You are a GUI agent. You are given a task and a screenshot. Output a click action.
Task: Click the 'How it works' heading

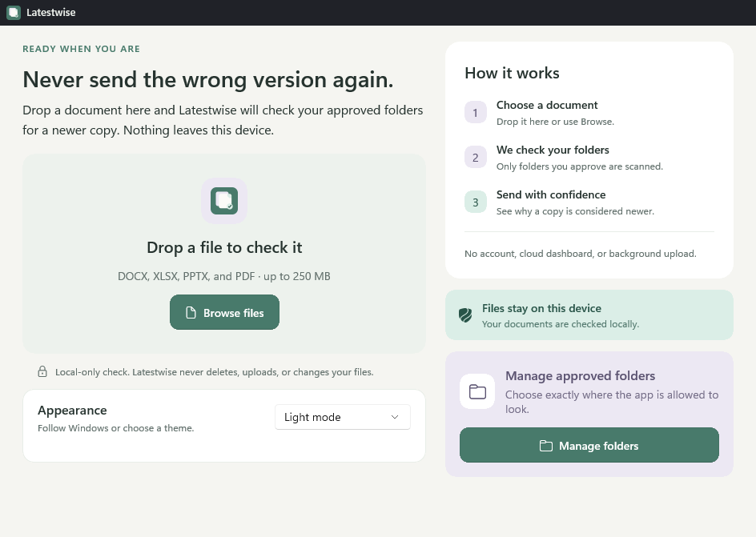coord(512,73)
